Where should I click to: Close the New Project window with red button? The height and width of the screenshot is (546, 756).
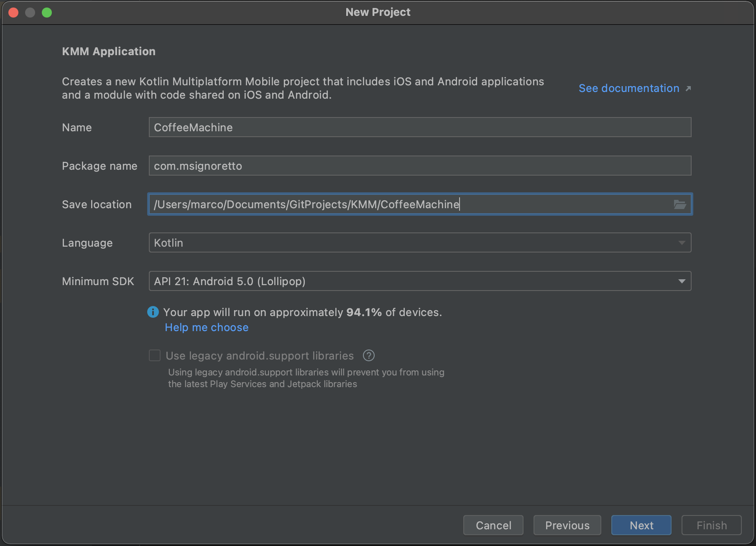click(x=13, y=13)
